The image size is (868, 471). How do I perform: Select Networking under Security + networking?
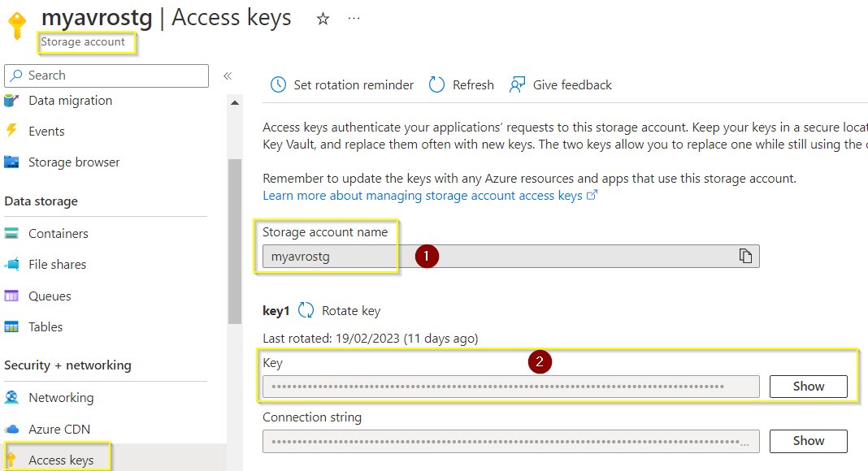(61, 398)
